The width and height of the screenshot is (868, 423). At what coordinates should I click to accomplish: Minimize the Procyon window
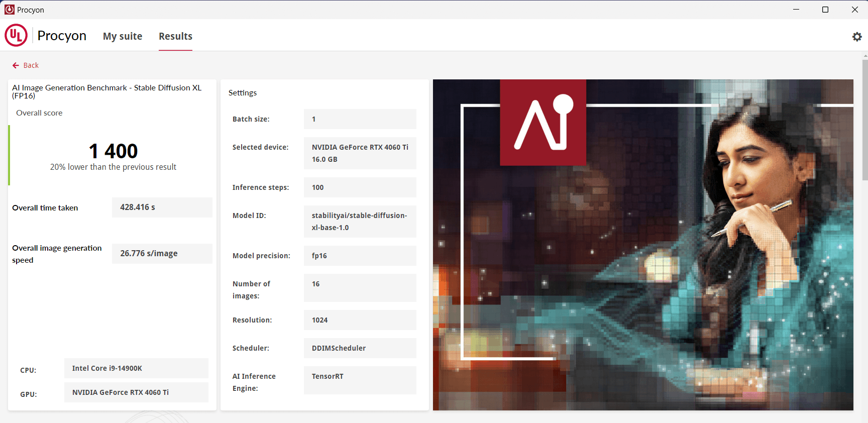[796, 10]
